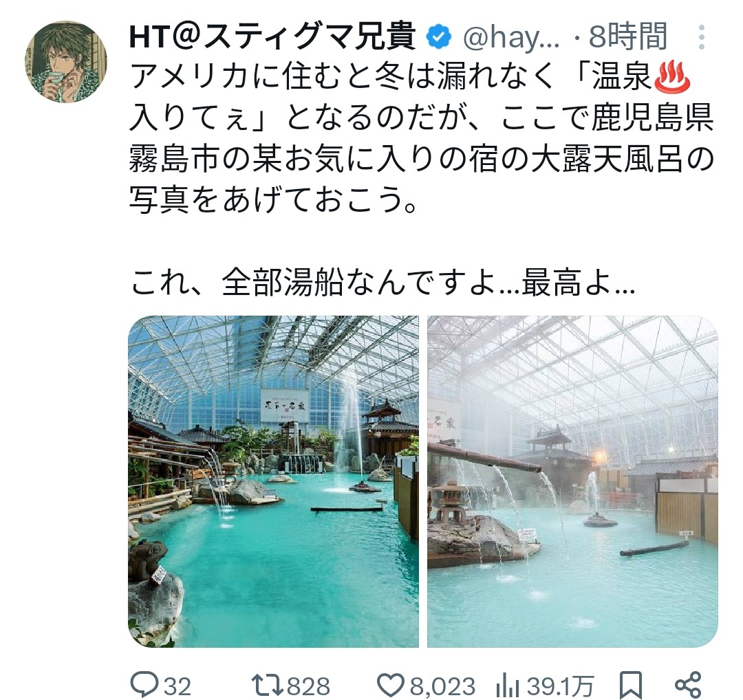Click the blue verified badge

coord(440,37)
